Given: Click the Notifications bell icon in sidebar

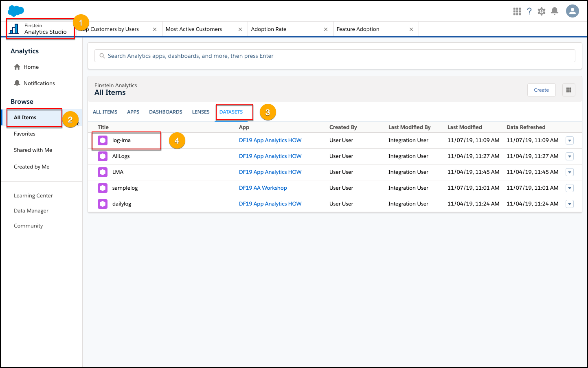Looking at the screenshot, I should click(17, 83).
